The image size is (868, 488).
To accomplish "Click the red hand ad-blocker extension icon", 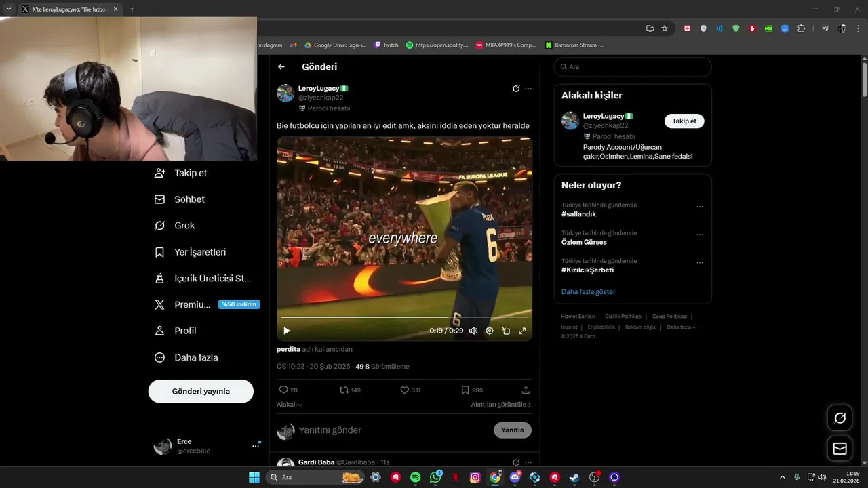I will 752,28.
